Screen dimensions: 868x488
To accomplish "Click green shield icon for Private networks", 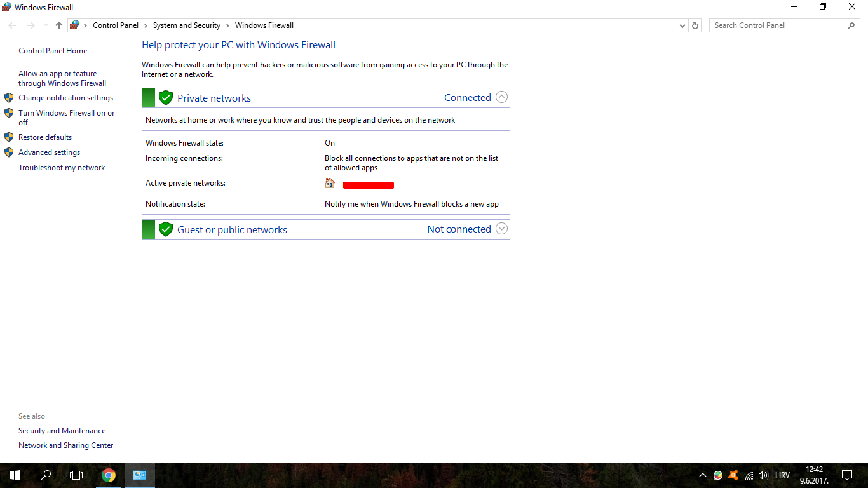I will point(166,98).
